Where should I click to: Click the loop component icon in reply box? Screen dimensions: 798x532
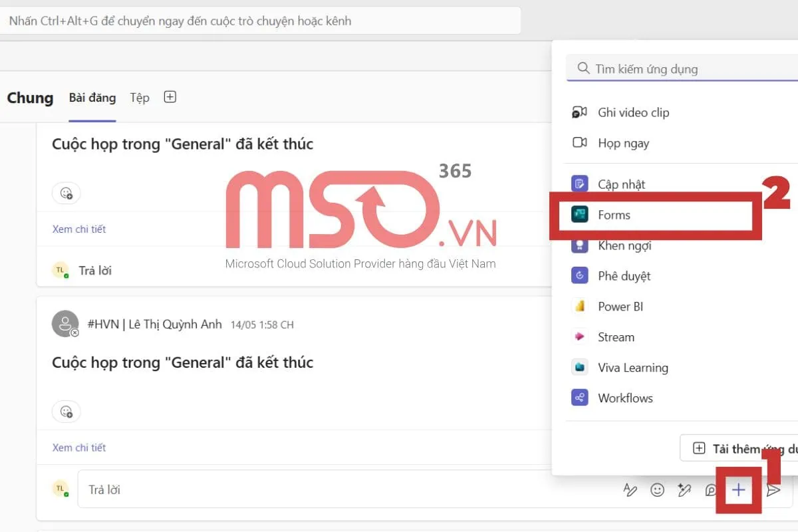coord(711,490)
